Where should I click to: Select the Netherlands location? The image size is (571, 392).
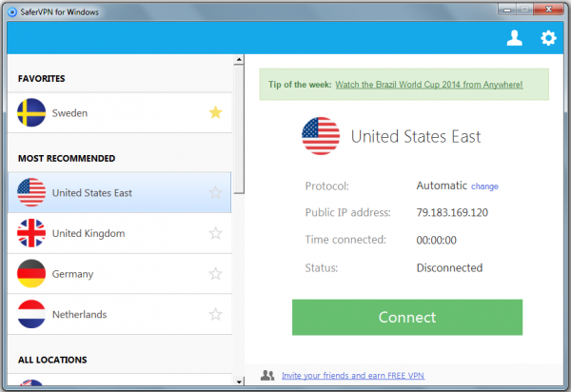tap(120, 314)
